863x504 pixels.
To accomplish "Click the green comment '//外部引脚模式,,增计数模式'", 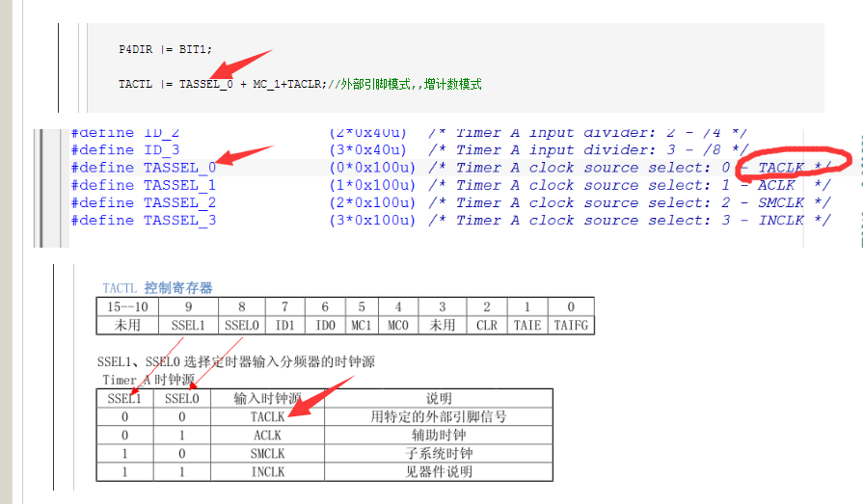I will point(405,84).
